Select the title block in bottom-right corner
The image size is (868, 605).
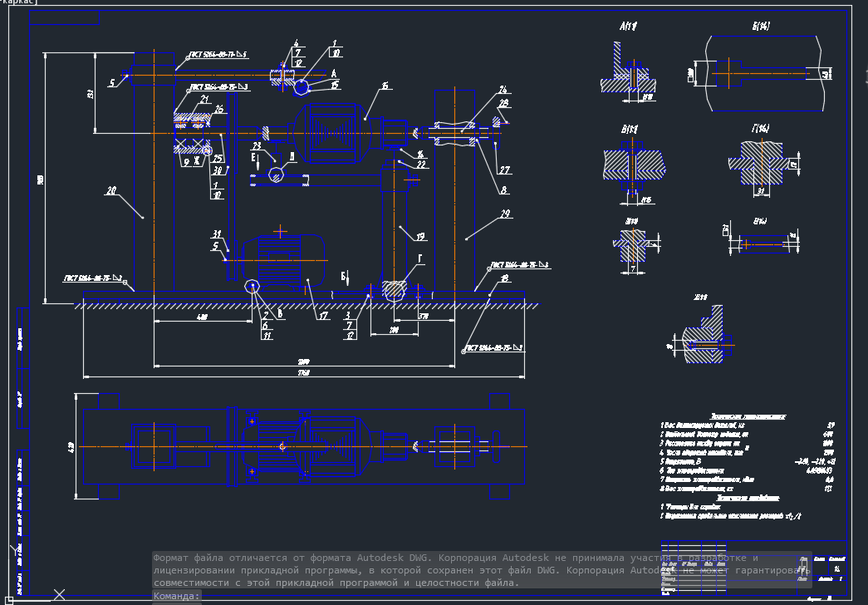pyautogui.click(x=818, y=573)
